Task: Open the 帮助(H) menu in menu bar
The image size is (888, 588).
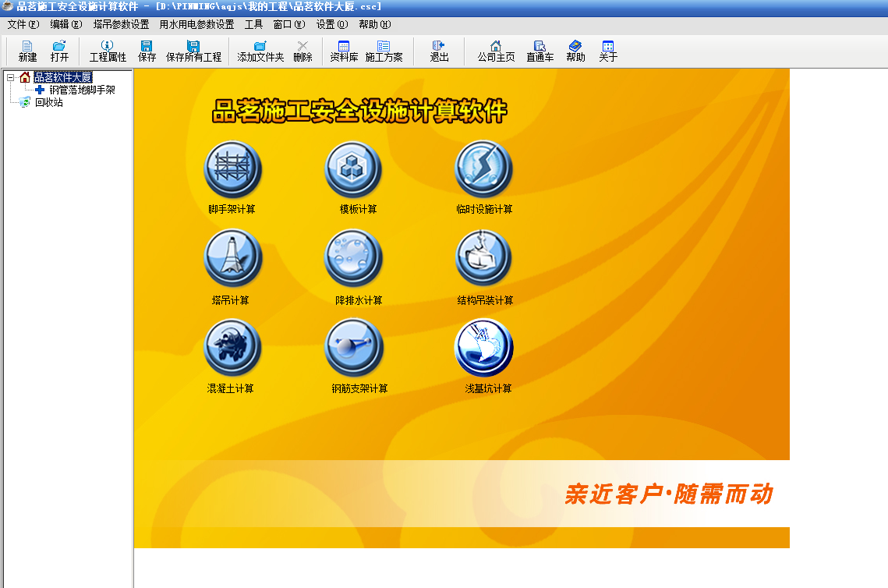Action: (x=375, y=24)
